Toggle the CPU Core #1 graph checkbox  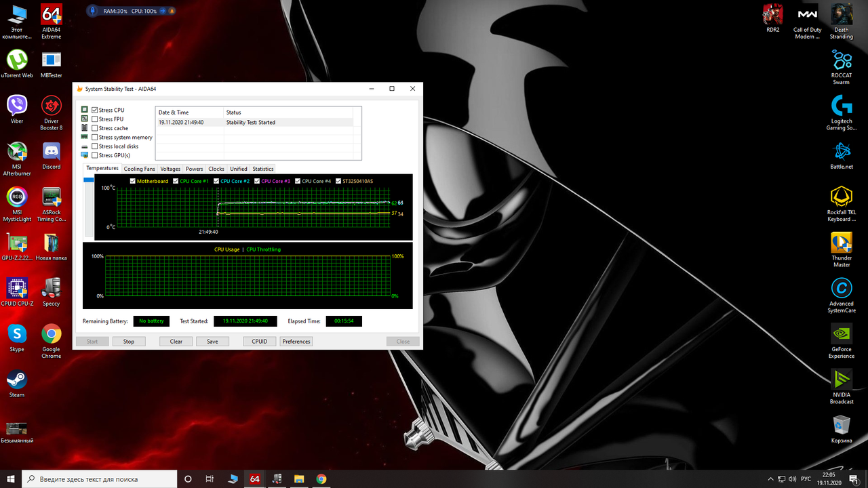click(176, 181)
